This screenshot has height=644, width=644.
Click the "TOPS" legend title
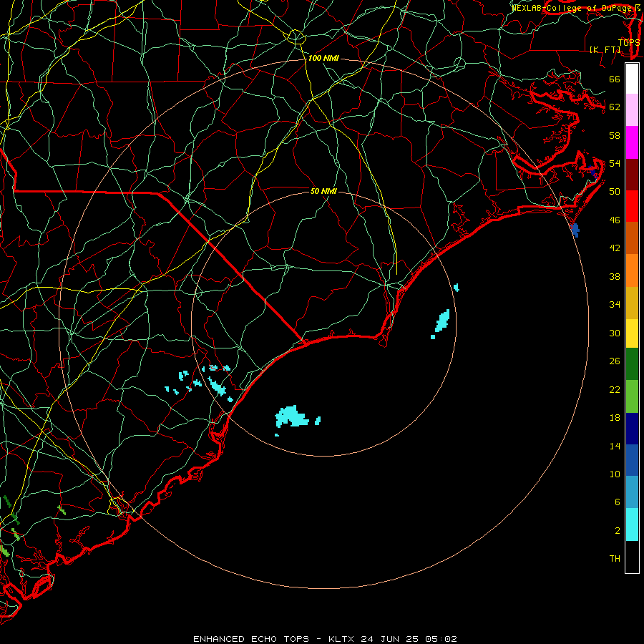pyautogui.click(x=628, y=42)
